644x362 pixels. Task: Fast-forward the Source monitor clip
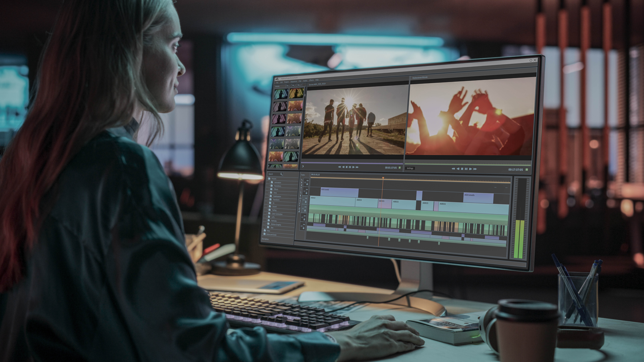(357, 167)
